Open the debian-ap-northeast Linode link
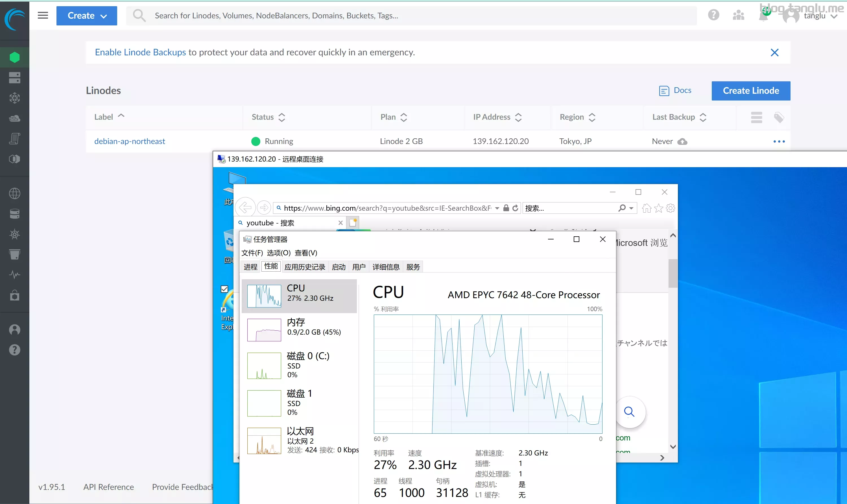Screen dimensions: 847x504 point(129,141)
